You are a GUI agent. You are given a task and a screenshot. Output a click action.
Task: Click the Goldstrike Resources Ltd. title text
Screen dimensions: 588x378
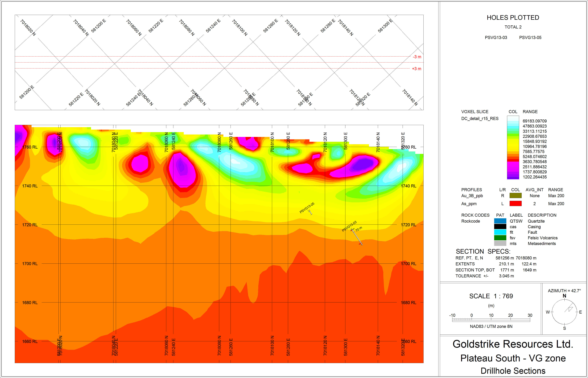[x=513, y=344]
